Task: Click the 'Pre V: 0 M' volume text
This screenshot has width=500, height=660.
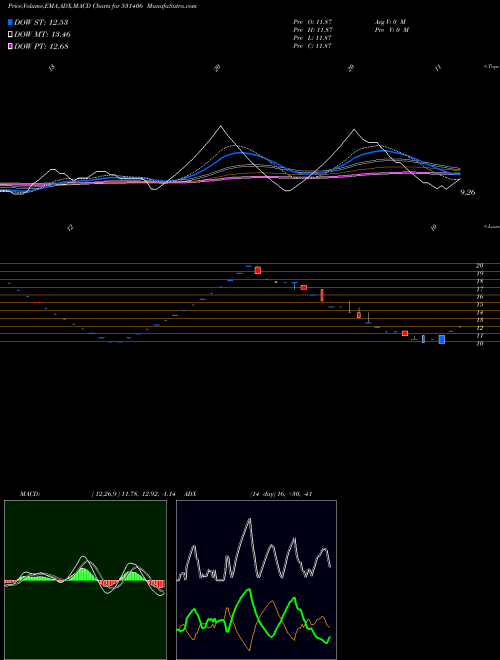Action: 391,30
